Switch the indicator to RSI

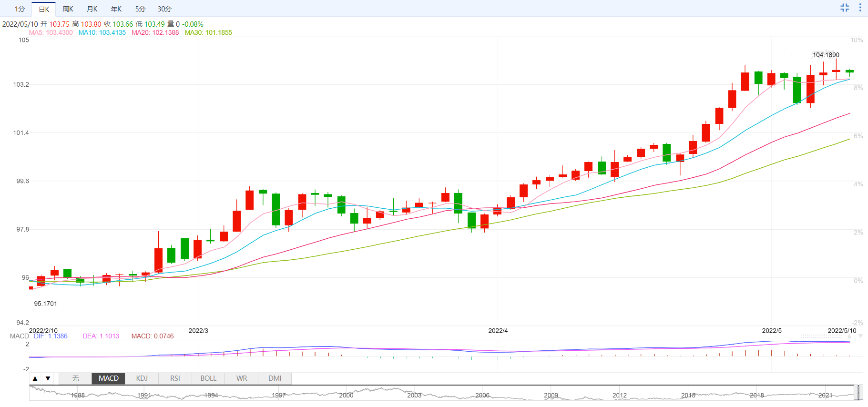pos(175,378)
